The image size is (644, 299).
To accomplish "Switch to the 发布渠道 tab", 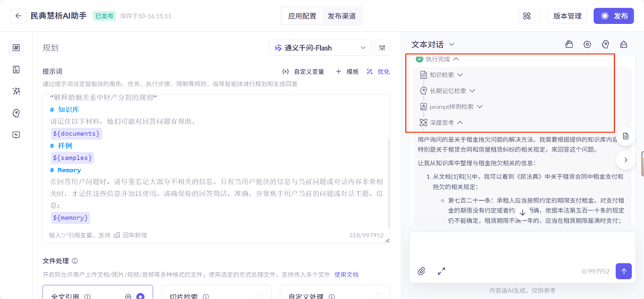I will tap(342, 16).
